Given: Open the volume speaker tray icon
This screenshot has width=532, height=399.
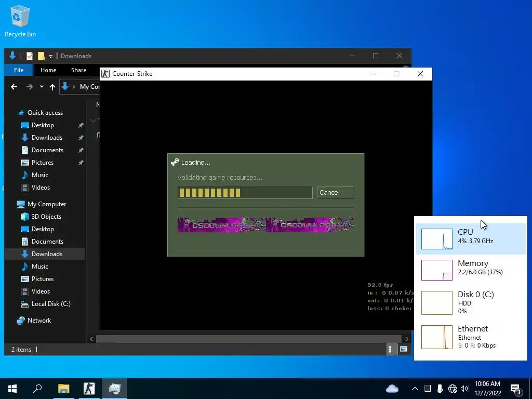Looking at the screenshot, I should [464, 389].
